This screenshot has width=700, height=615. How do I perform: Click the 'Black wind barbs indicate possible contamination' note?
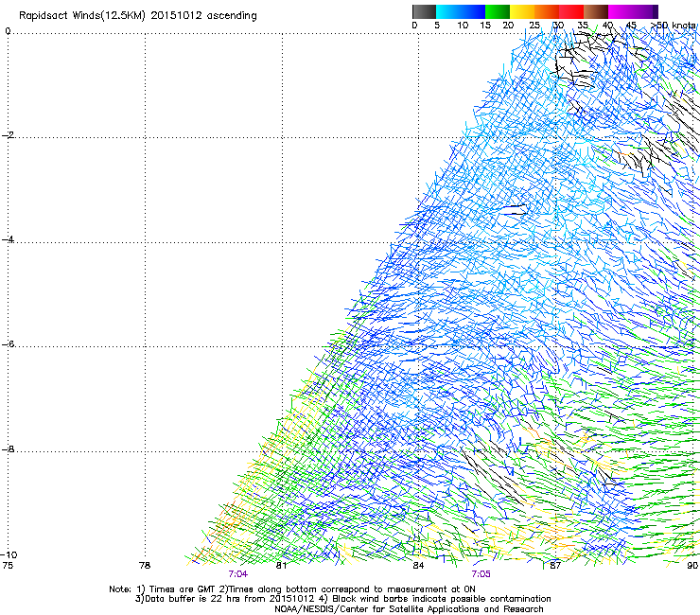coord(442,599)
